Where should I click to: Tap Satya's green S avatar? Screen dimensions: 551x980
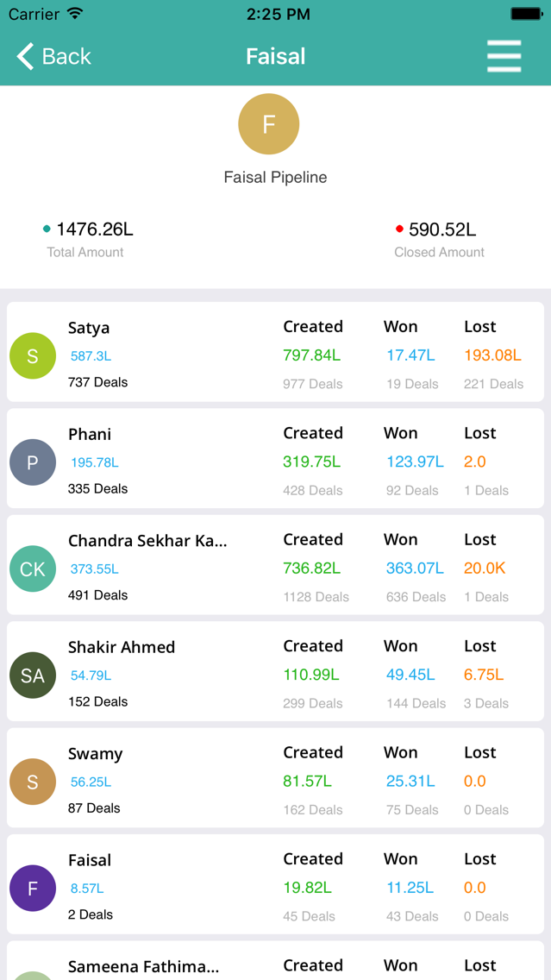point(33,355)
